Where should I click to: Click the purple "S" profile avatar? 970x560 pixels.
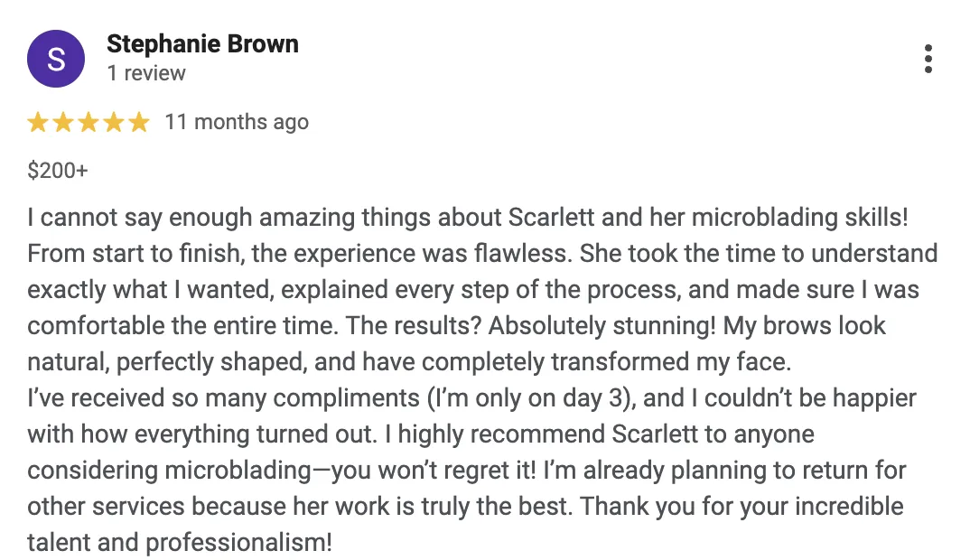pos(56,59)
